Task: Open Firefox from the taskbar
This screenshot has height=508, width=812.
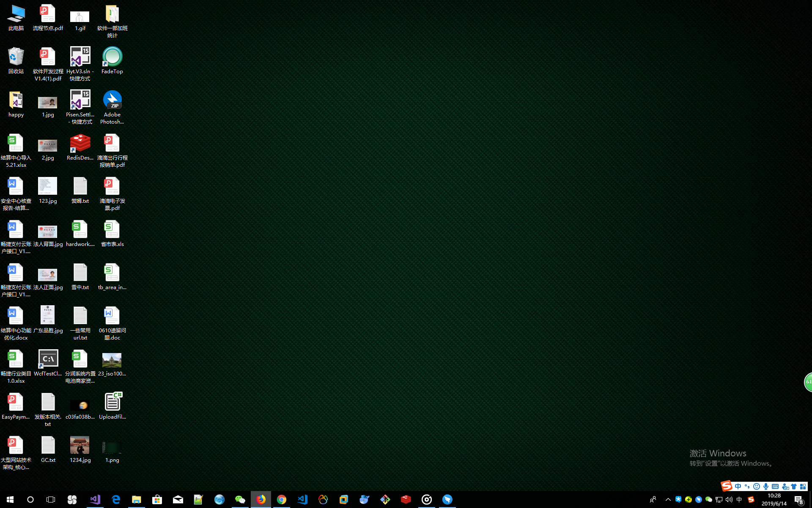Action: tap(261, 500)
